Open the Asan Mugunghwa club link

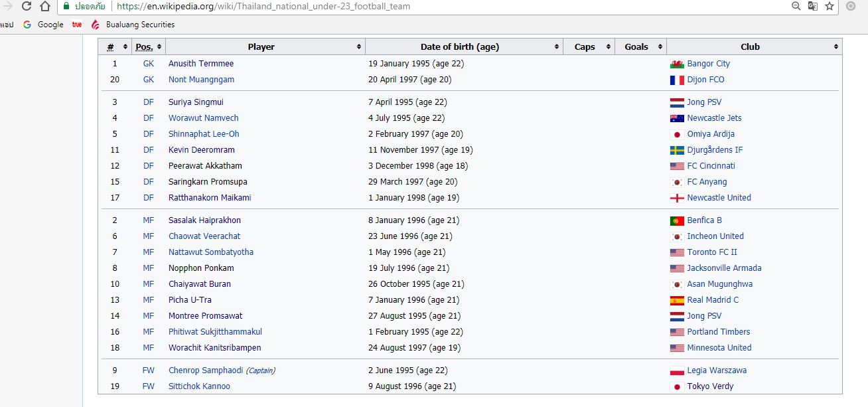[719, 284]
